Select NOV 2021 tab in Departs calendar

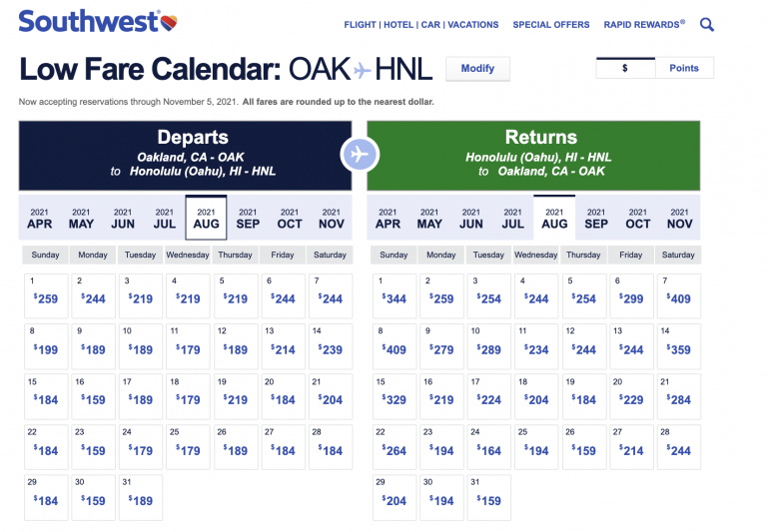[332, 218]
